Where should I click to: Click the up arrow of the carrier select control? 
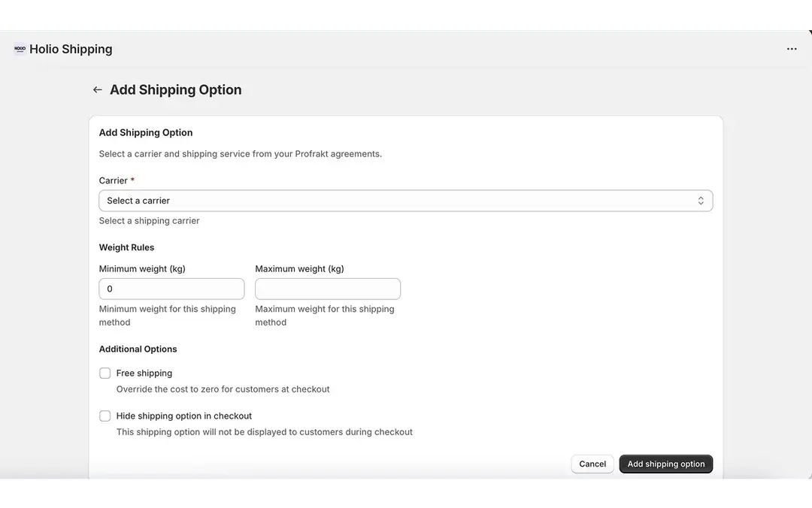[701, 198]
